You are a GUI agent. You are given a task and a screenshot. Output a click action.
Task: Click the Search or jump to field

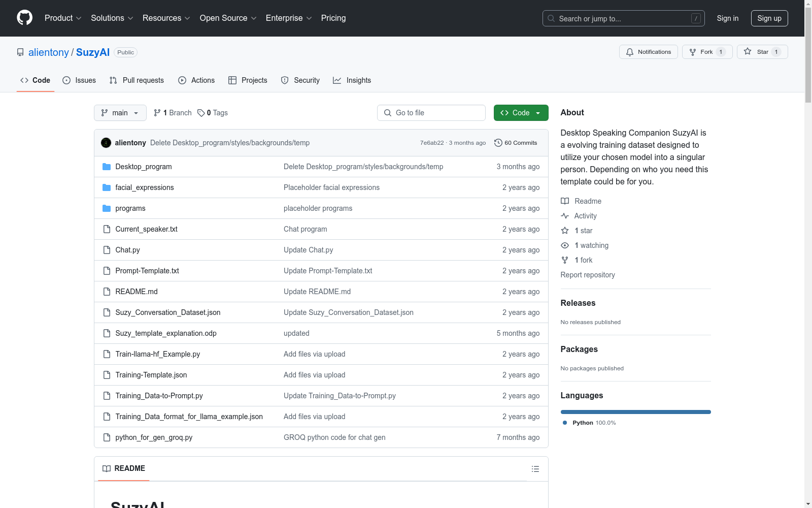pos(624,18)
